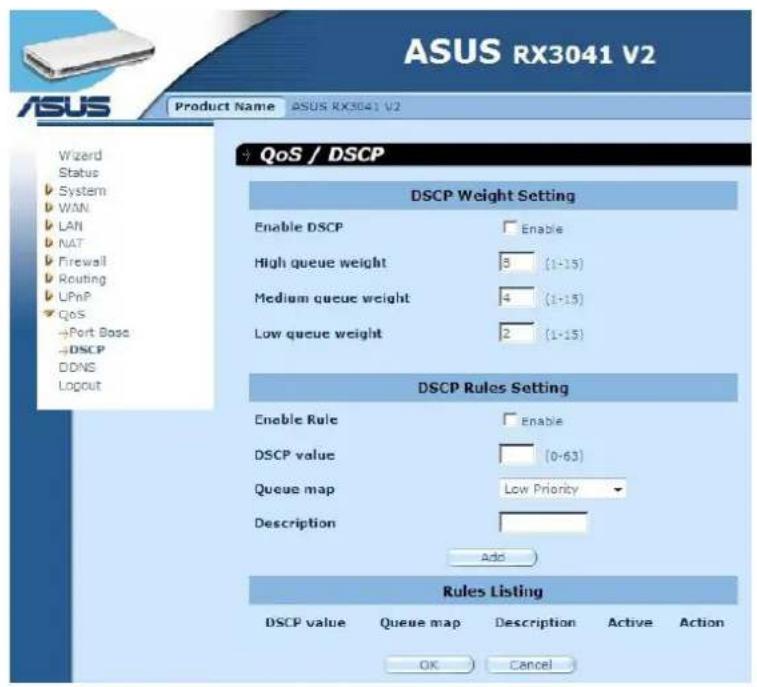Click the Product Name tab label
757x687 pixels.
tap(225, 106)
